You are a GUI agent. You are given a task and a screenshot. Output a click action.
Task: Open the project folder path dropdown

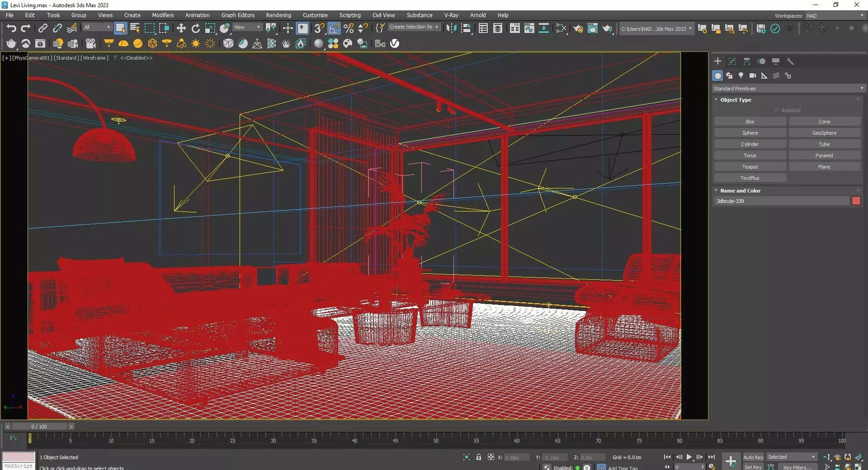tap(656, 29)
